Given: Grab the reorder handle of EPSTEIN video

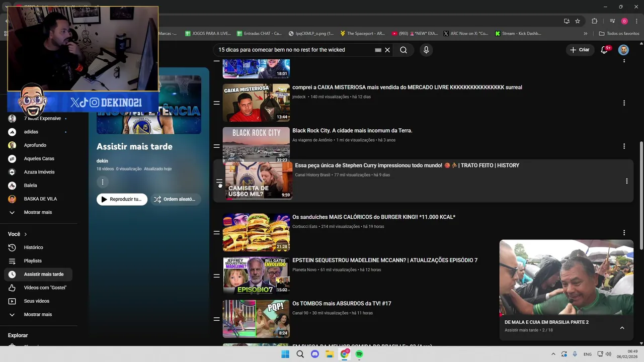Looking at the screenshot, I should (x=216, y=276).
